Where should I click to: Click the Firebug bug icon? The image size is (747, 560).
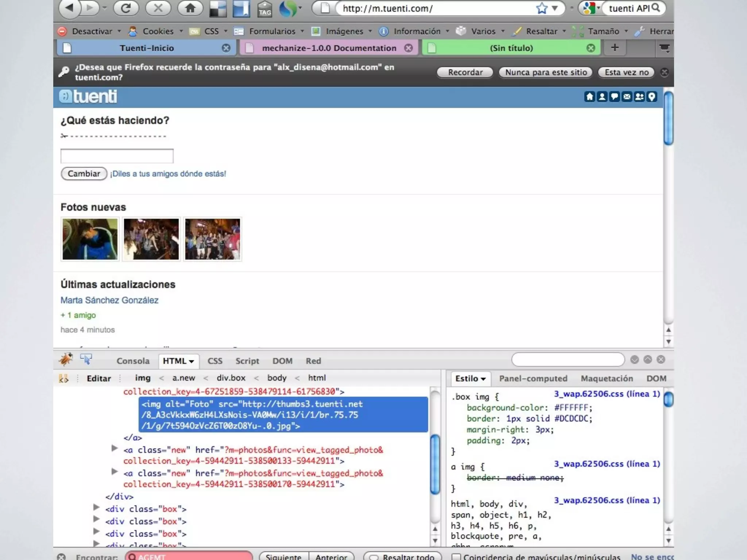tap(66, 360)
